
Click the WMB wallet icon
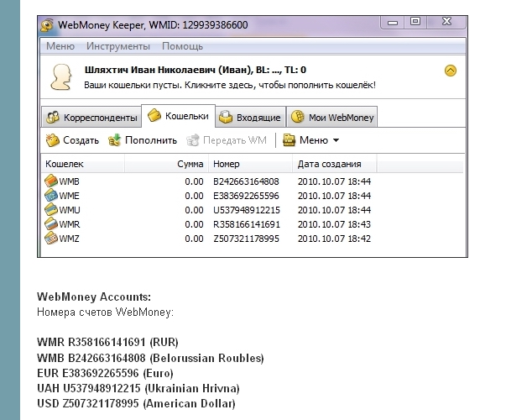(x=50, y=181)
